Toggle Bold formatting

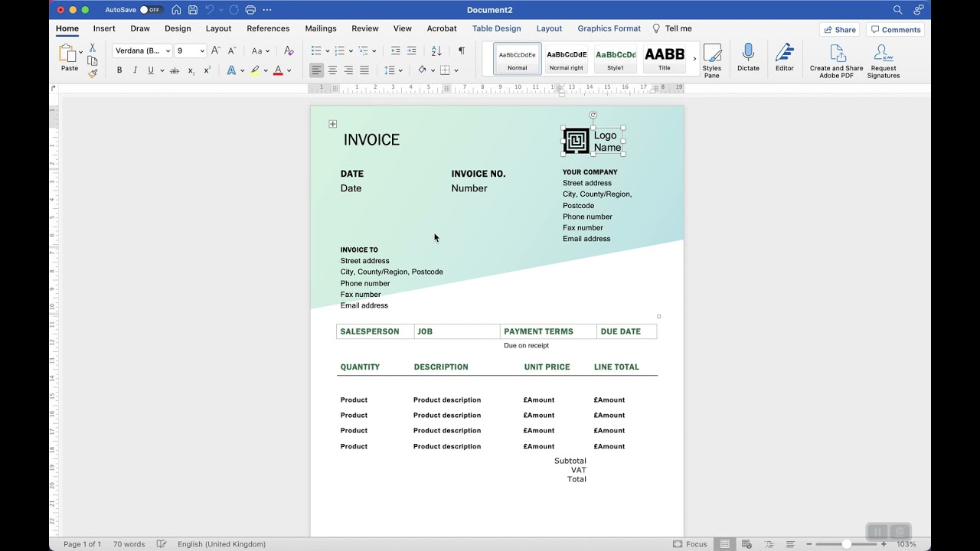pyautogui.click(x=119, y=70)
